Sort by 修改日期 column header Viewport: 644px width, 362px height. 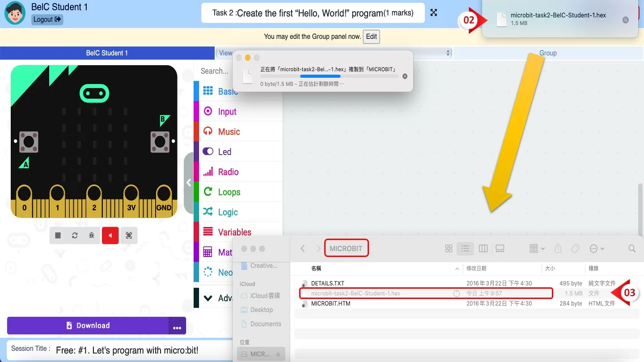pos(476,269)
